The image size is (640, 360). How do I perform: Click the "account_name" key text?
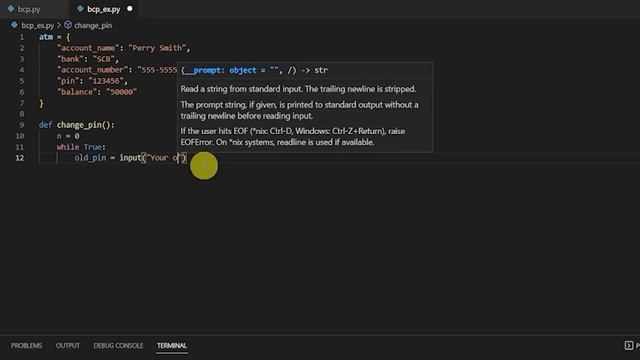[89, 48]
